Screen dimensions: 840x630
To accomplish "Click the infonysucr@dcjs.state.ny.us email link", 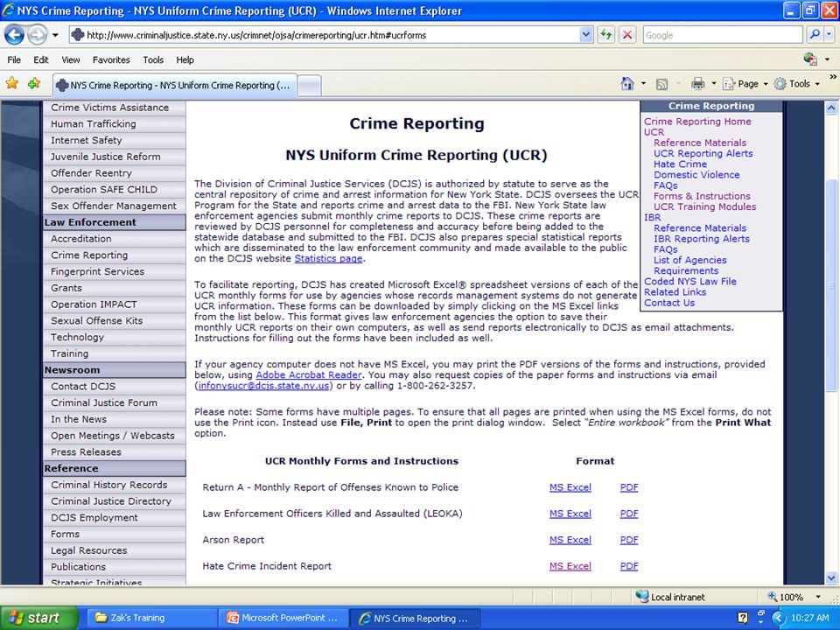I will click(x=263, y=386).
